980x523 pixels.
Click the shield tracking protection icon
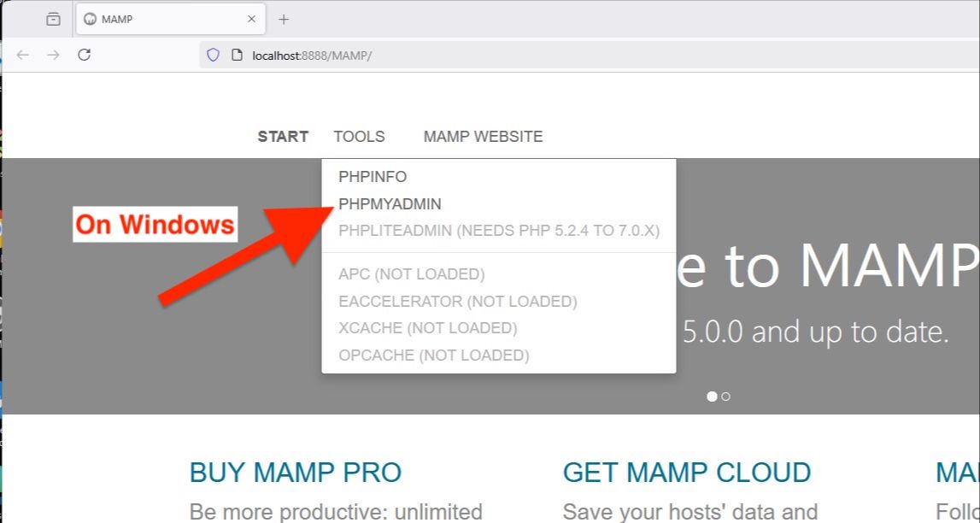[213, 55]
